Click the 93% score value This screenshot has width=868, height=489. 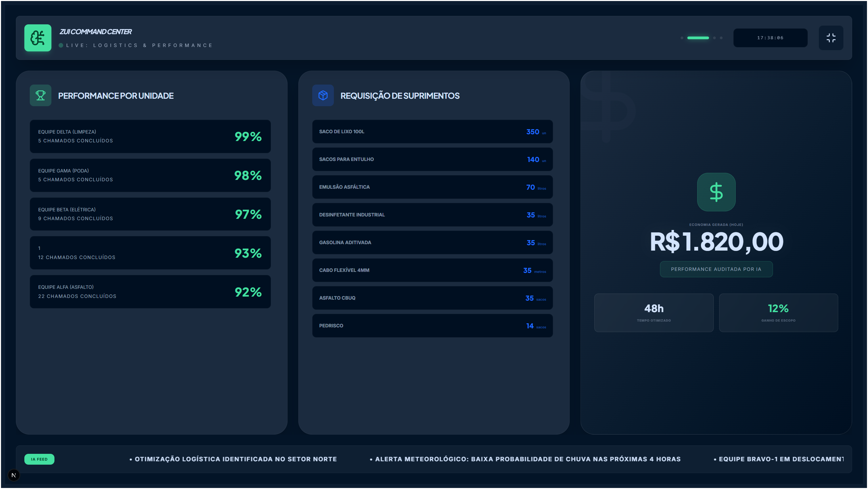tap(248, 253)
